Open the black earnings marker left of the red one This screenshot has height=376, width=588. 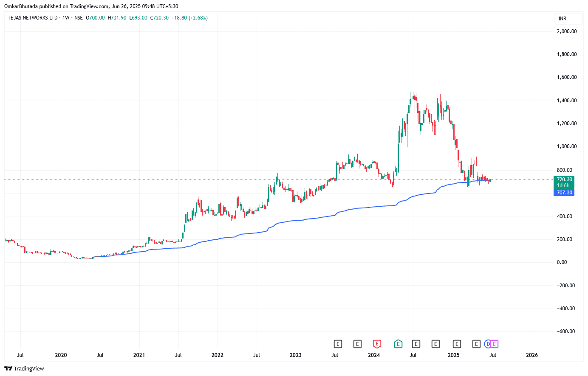coord(357,344)
